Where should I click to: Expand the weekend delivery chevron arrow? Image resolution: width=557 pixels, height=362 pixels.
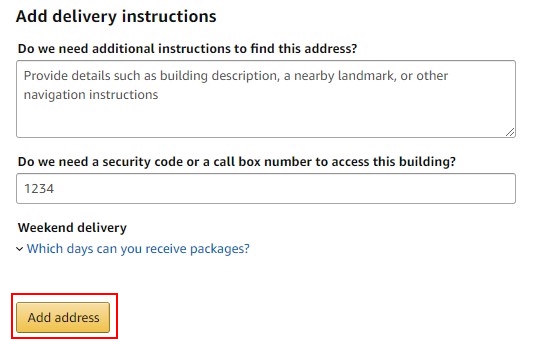tap(20, 249)
